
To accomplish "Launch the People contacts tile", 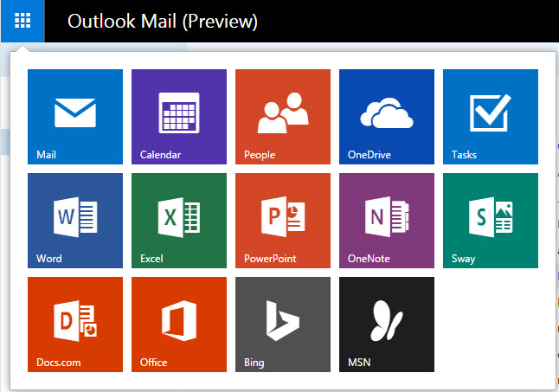I will click(283, 116).
